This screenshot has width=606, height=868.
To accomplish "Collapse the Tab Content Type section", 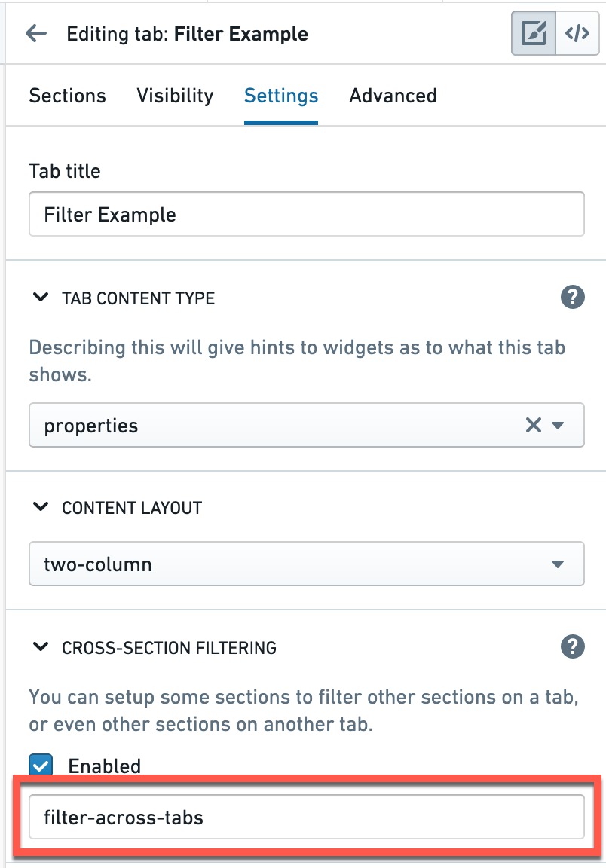I will click(x=41, y=298).
